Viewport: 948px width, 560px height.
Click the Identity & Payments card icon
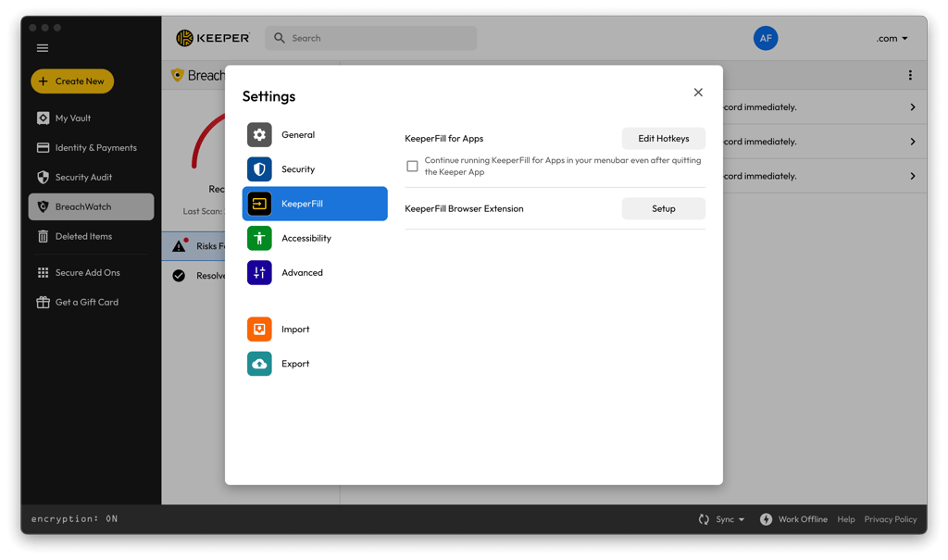coord(43,147)
